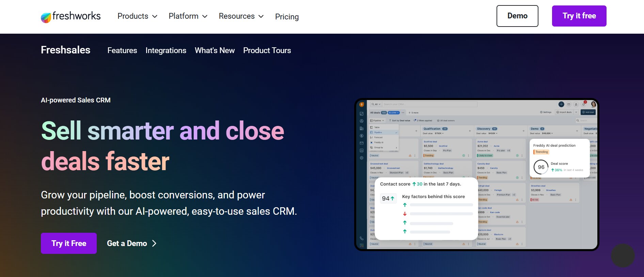Click the purple Try it Free hero button
This screenshot has height=277, width=644.
[x=69, y=243]
